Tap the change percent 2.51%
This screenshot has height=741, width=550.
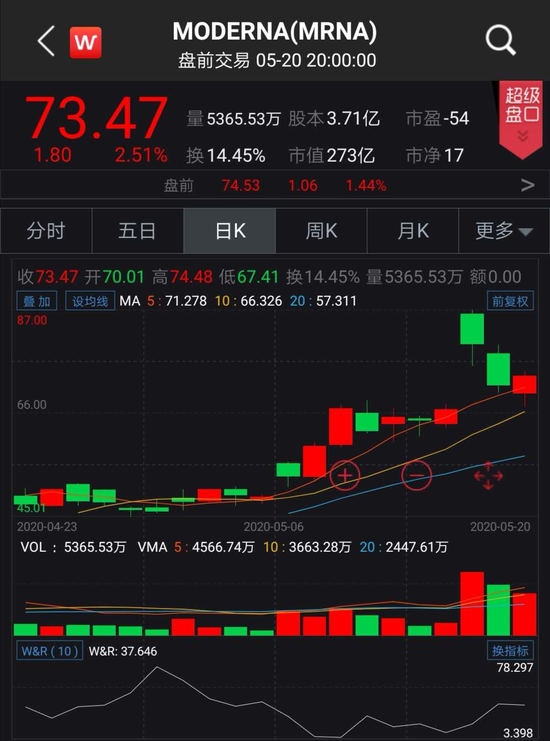141,155
